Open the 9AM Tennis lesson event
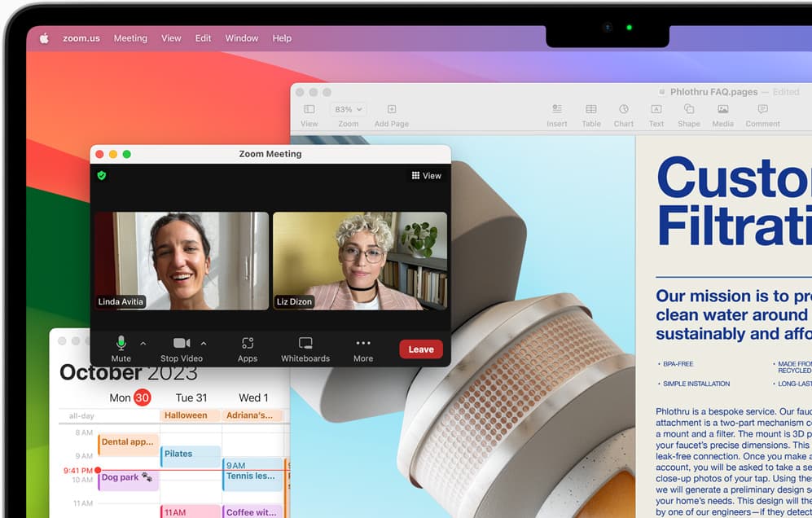Viewport: 812px width, 518px height. (253, 475)
